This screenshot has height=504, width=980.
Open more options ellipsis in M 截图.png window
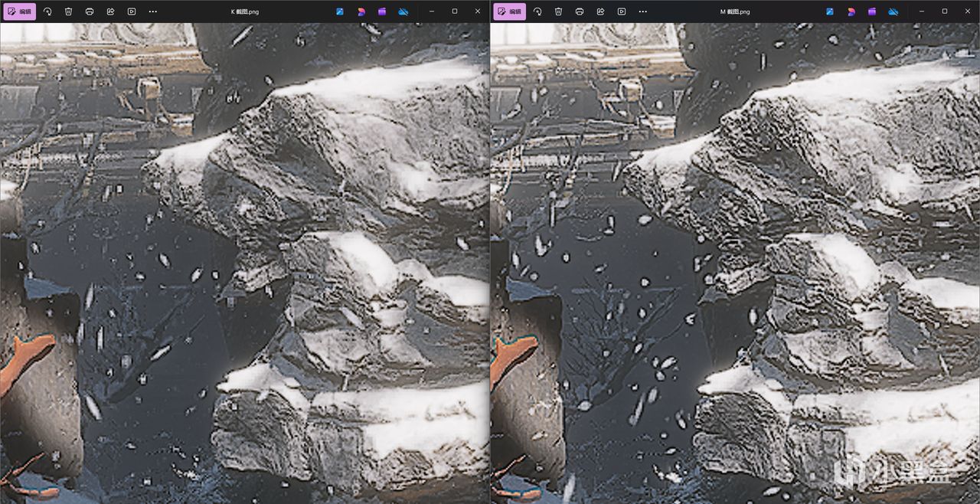[642, 11]
